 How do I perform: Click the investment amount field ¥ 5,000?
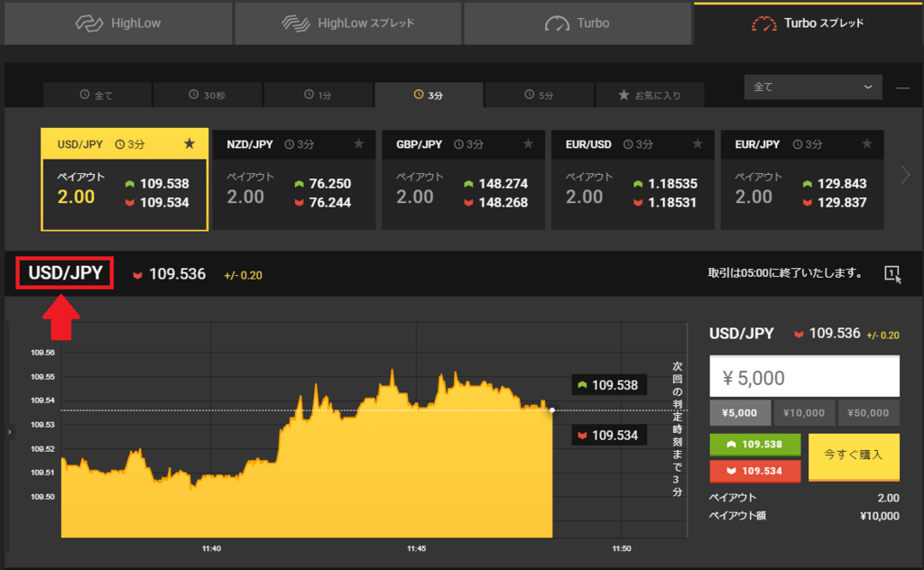[x=804, y=377]
